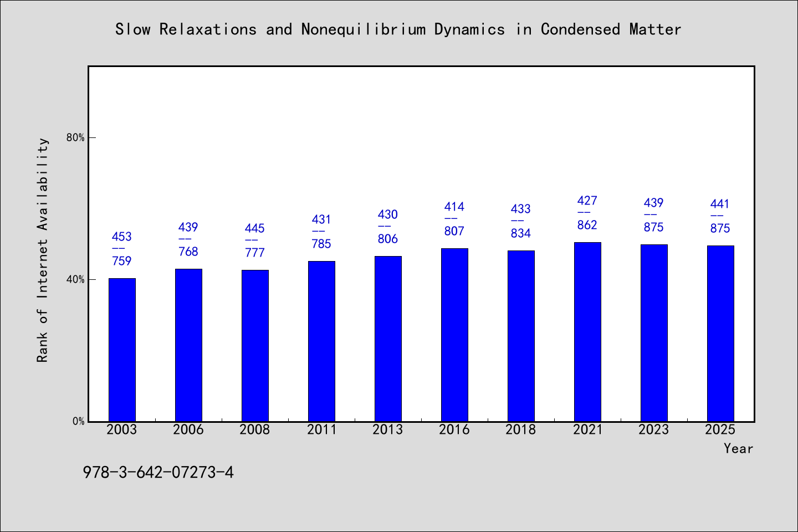Screen dimensions: 798x532
Task: Click the Rank of Internet Availability axis title
Action: click(x=43, y=250)
